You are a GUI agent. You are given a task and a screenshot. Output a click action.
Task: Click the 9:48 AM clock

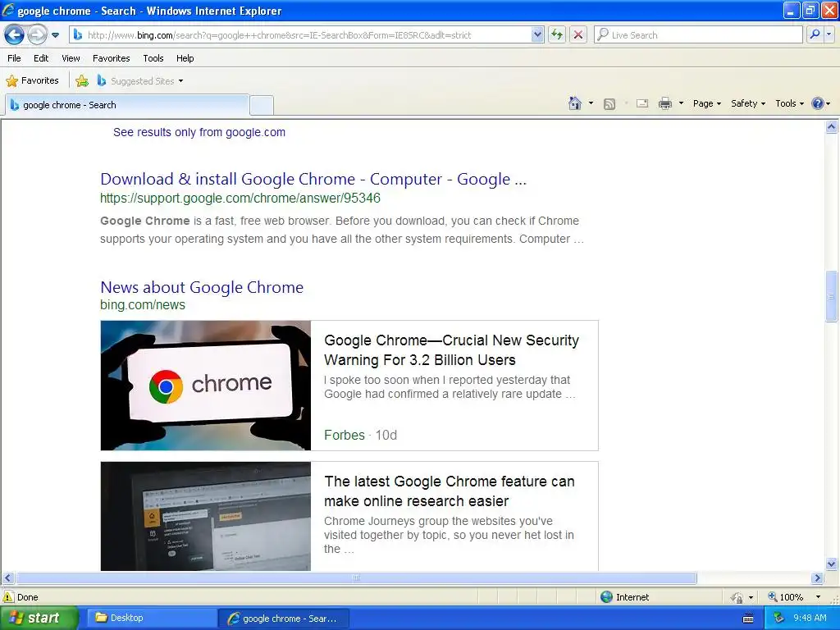pyautogui.click(x=810, y=619)
